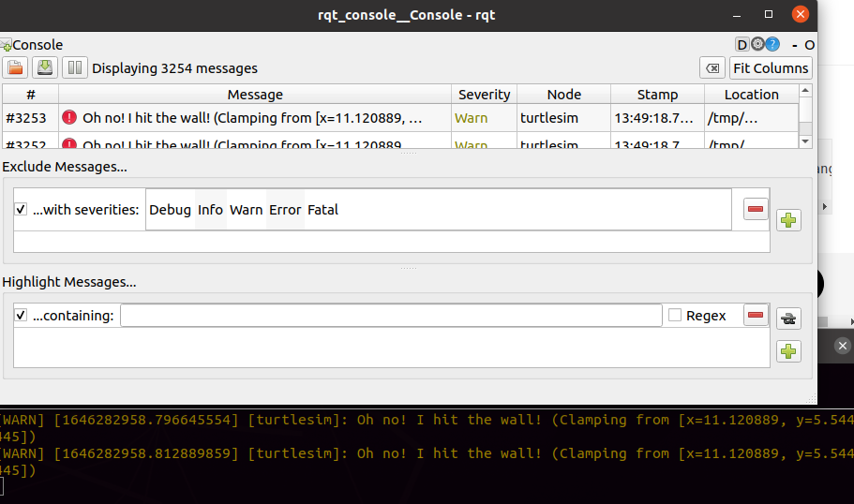Image resolution: width=854 pixels, height=504 pixels.
Task: Enable the Regex checkbox
Action: tap(675, 315)
